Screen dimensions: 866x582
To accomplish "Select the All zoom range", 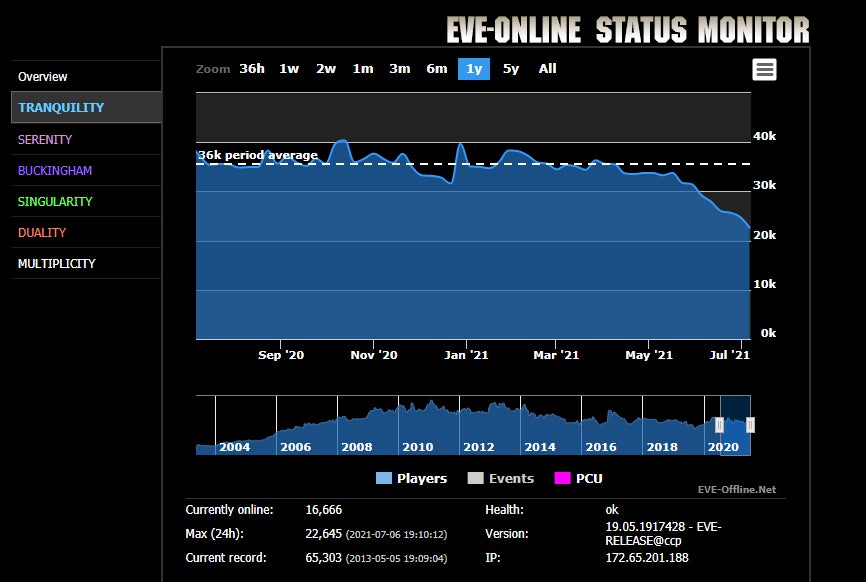I will tap(547, 69).
